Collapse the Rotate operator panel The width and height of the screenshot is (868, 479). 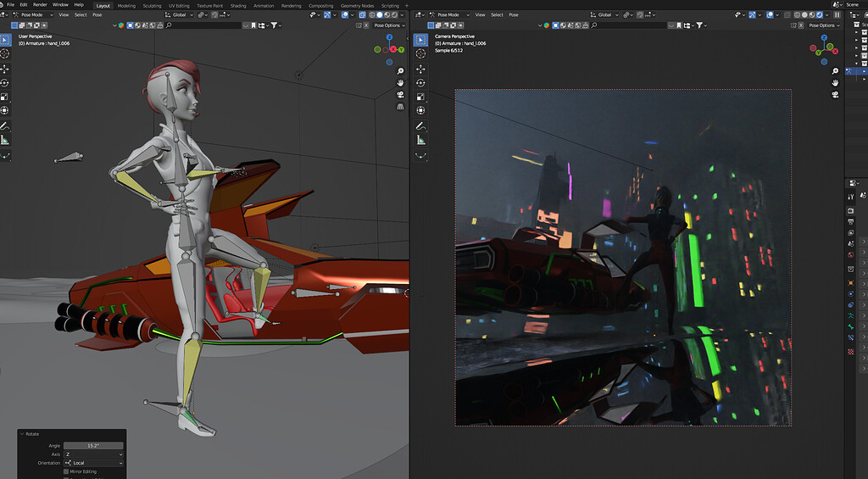coord(23,434)
